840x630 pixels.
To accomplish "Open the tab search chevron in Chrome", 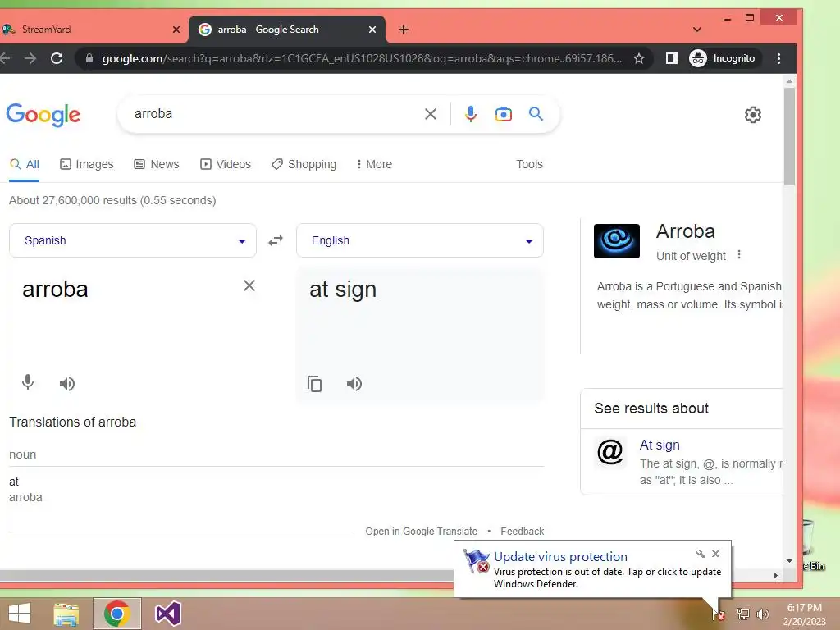I will [697, 30].
